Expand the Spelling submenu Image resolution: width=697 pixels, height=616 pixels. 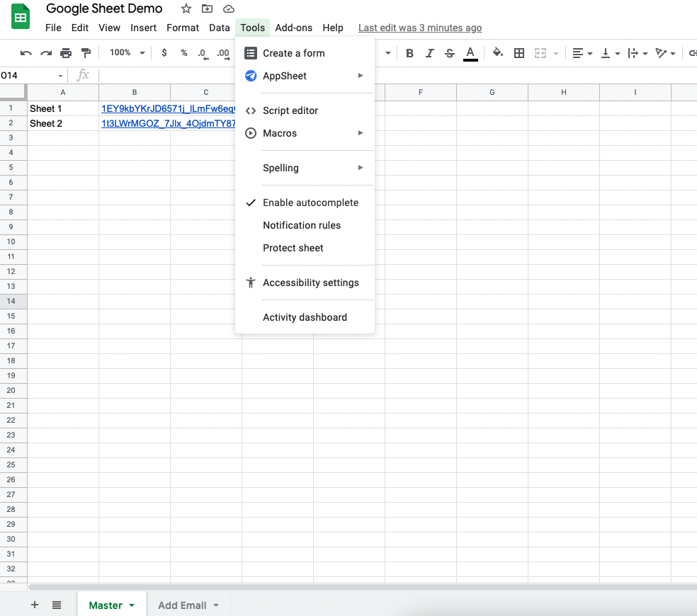click(305, 168)
